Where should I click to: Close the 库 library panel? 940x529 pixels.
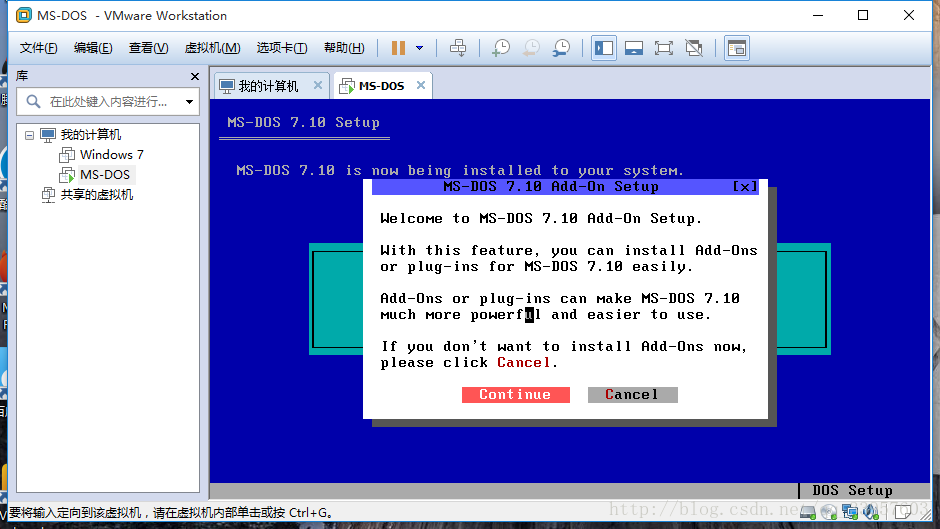[x=194, y=76]
